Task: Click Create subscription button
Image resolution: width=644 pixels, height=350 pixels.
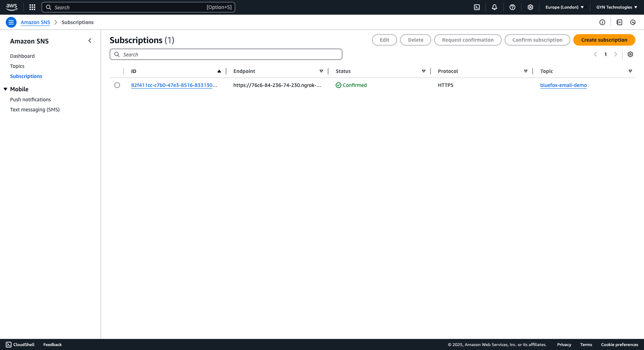Action: point(604,40)
